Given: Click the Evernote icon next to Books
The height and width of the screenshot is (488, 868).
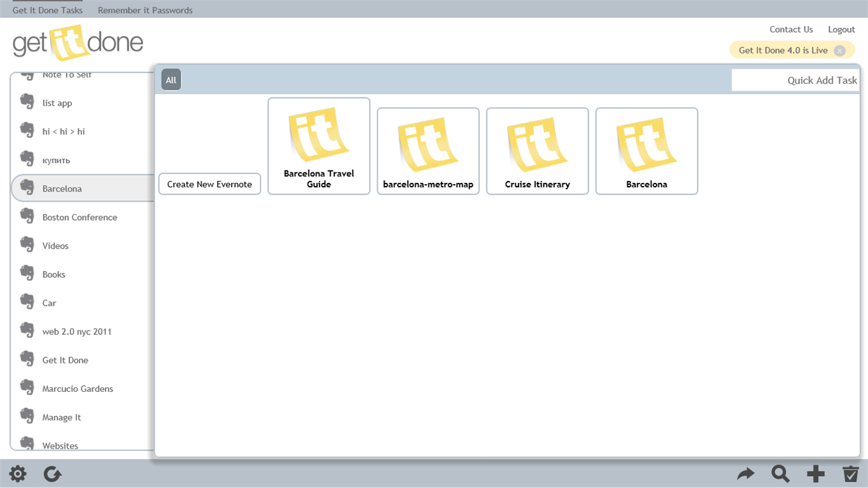Looking at the screenshot, I should [27, 273].
